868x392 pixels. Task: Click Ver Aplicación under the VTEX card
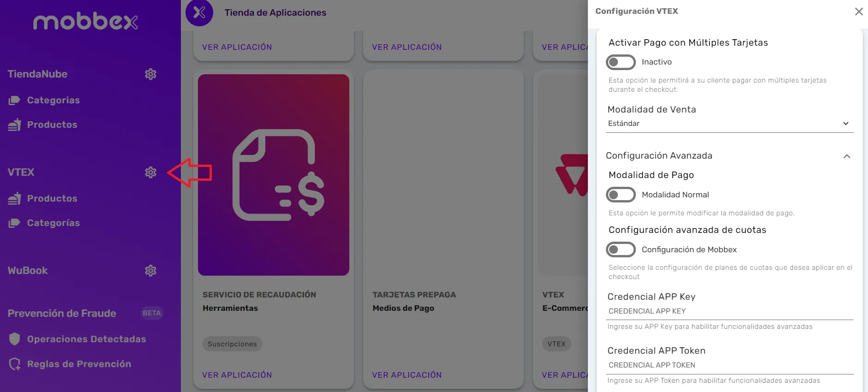[565, 375]
